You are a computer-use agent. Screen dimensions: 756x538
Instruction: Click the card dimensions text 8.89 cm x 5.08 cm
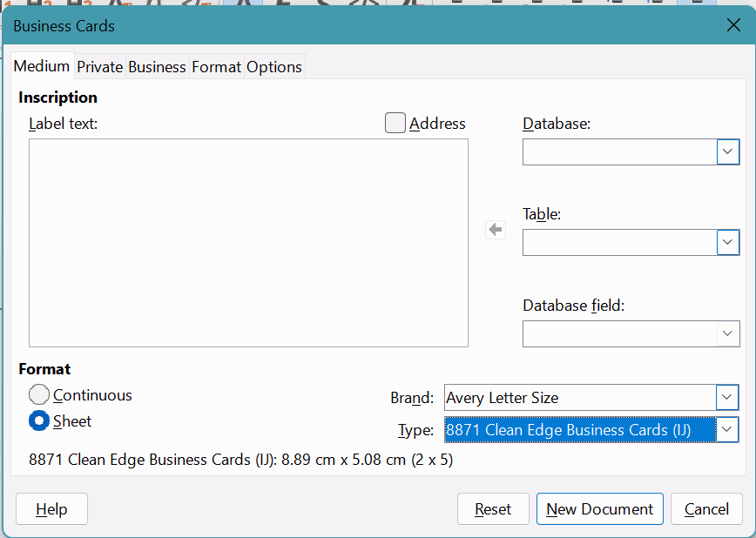(x=343, y=460)
